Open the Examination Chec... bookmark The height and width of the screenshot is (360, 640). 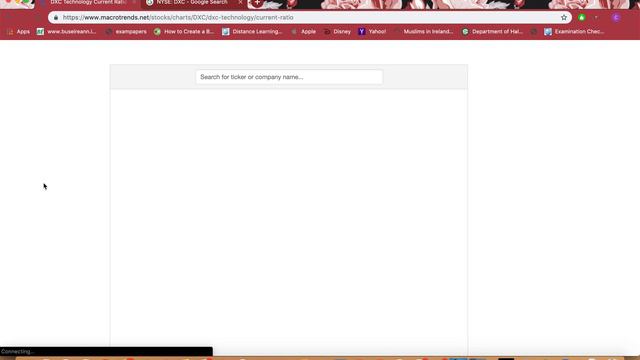click(x=574, y=31)
